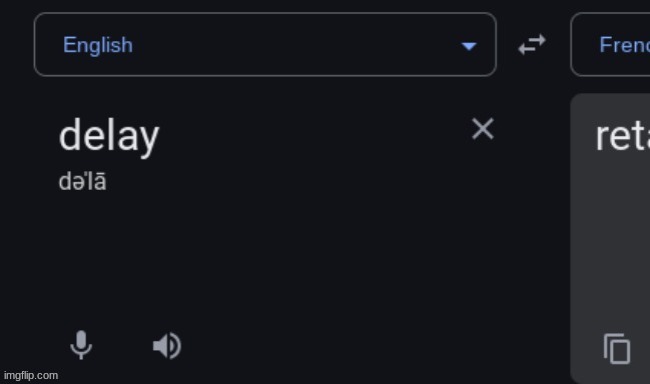This screenshot has width=650, height=384.
Task: Click the word delay in source field
Action: 109,136
